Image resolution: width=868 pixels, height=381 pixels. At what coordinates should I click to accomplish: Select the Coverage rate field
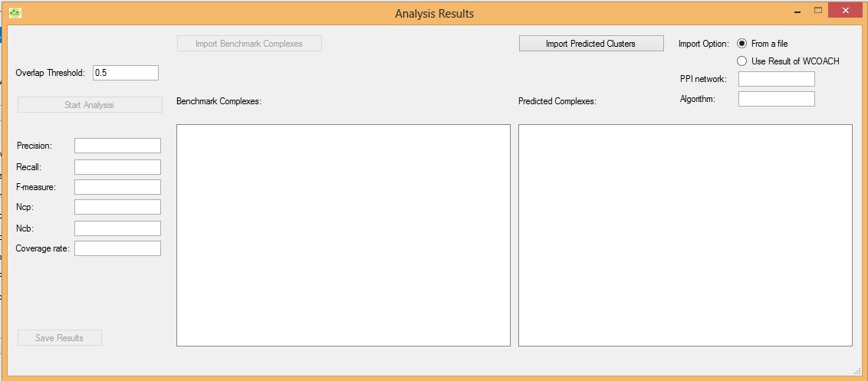[117, 248]
